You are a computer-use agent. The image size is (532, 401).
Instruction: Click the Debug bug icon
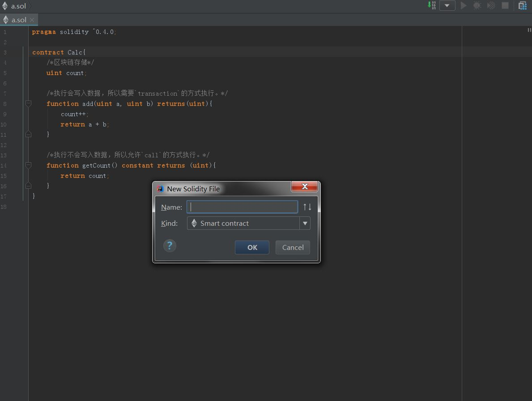[x=477, y=5]
